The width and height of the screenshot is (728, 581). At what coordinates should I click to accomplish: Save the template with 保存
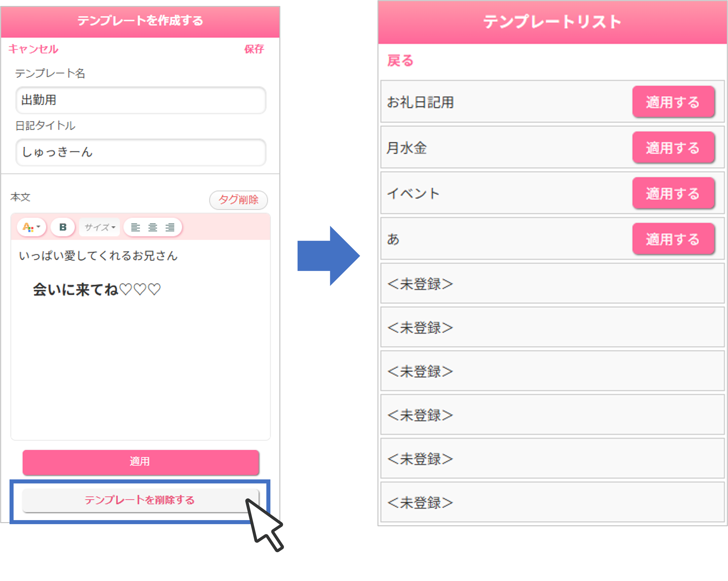pos(254,49)
